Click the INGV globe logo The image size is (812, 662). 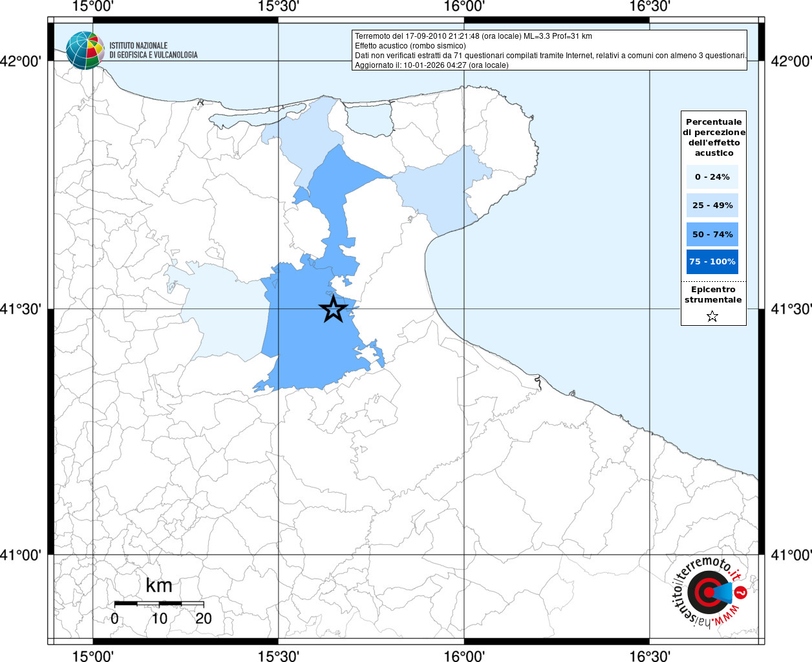[x=85, y=50]
